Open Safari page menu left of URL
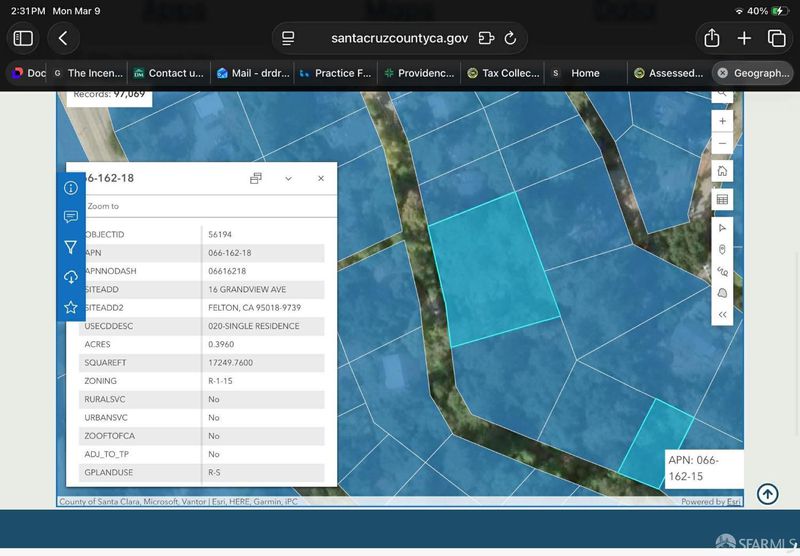The image size is (800, 556). coord(288,38)
